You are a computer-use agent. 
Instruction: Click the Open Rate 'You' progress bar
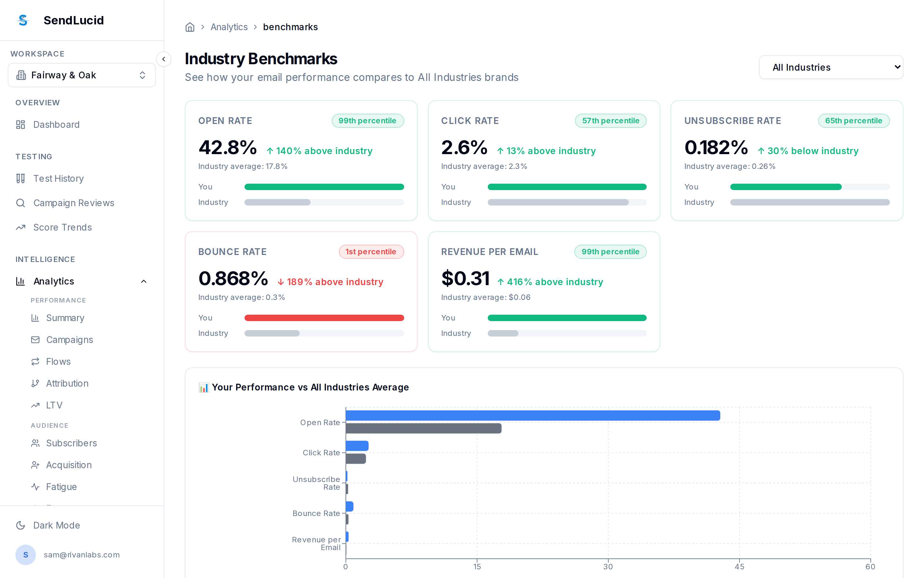(324, 187)
